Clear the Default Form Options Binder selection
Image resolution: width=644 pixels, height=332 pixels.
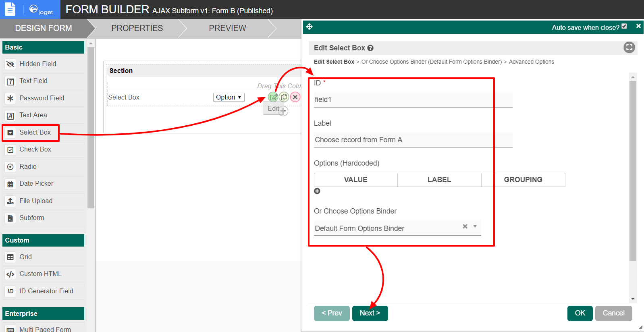(465, 226)
